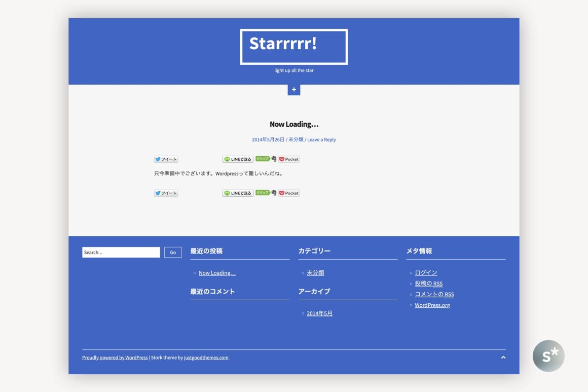Click into the Search input field
588x392 pixels.
[x=121, y=253]
